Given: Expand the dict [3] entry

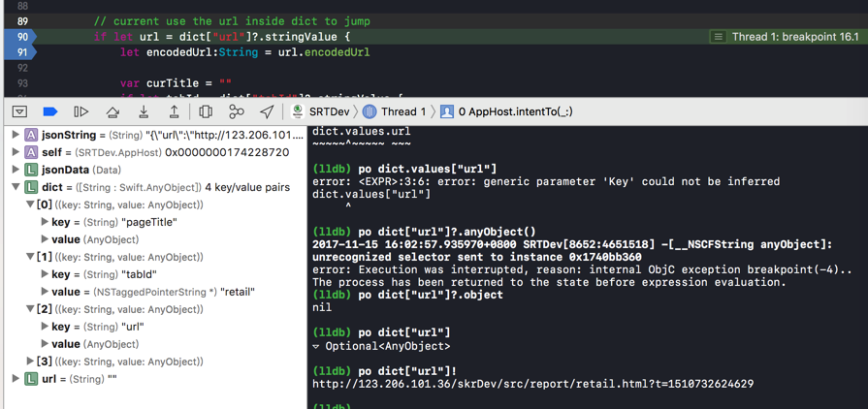Looking at the screenshot, I should coord(30,362).
